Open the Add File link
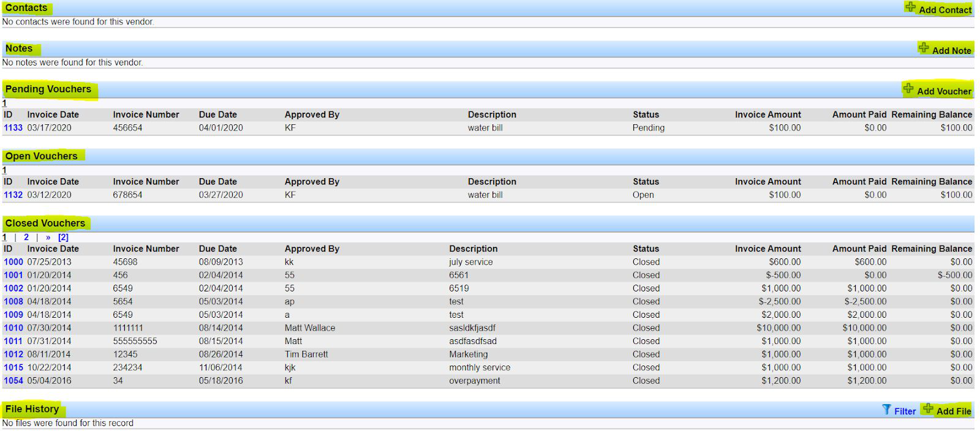 [954, 411]
